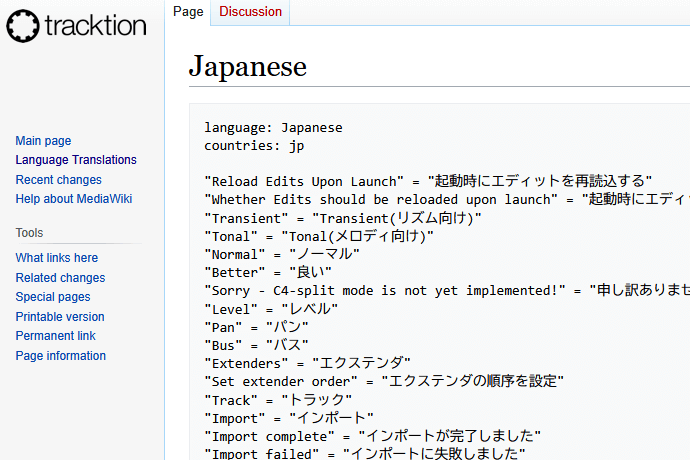View Recent changes in sidebar
Viewport: 690px width, 460px height.
pos(58,180)
